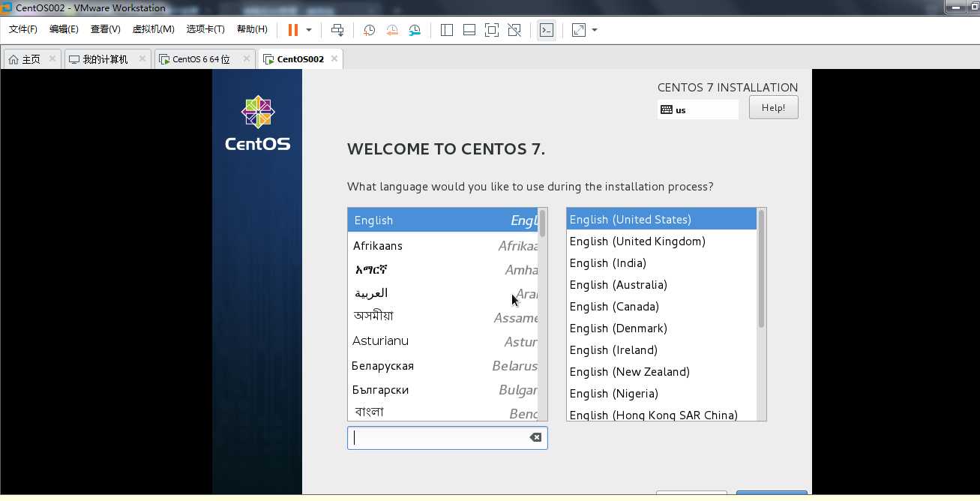The width and height of the screenshot is (980, 501).
Task: Choose English (Hong Kong SAR China) locale
Action: pyautogui.click(x=661, y=414)
